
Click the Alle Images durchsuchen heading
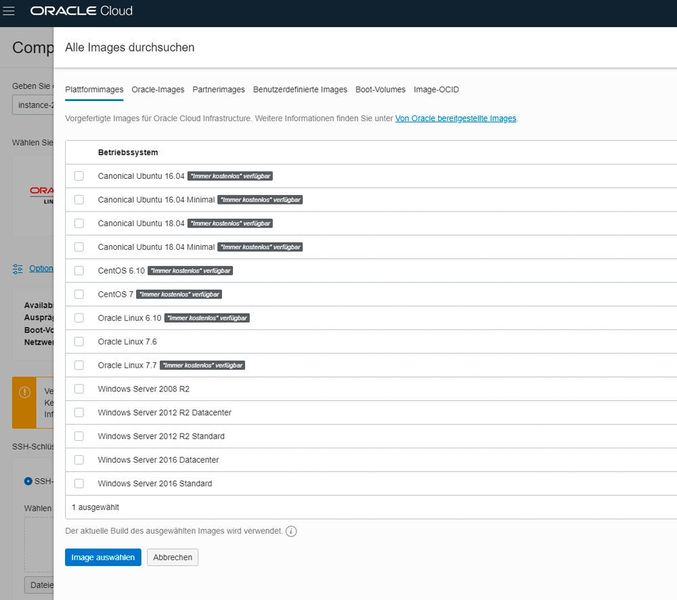point(130,47)
